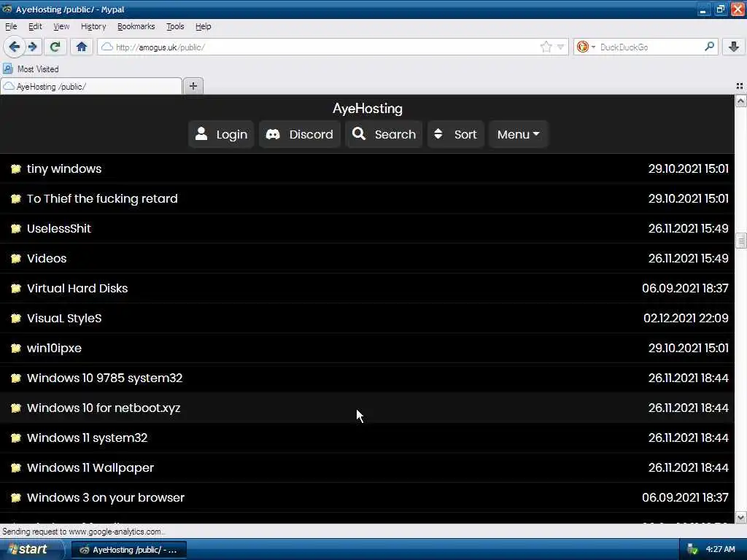Viewport: 747px width, 560px height.
Task: Click the system tray network icon
Action: 692,550
